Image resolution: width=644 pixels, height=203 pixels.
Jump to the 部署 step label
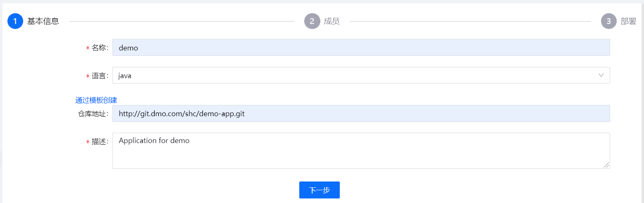(628, 21)
